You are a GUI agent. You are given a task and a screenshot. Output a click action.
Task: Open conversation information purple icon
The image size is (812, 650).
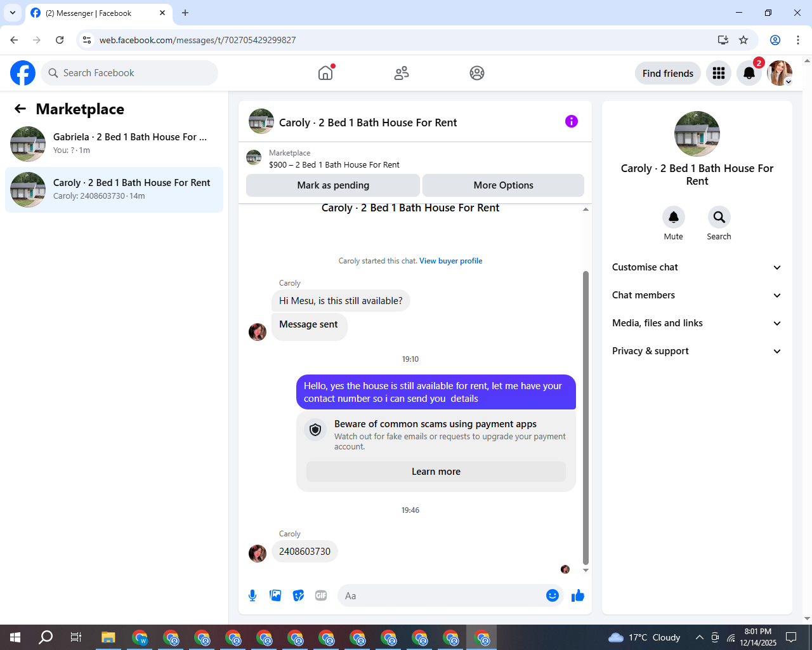click(x=572, y=121)
